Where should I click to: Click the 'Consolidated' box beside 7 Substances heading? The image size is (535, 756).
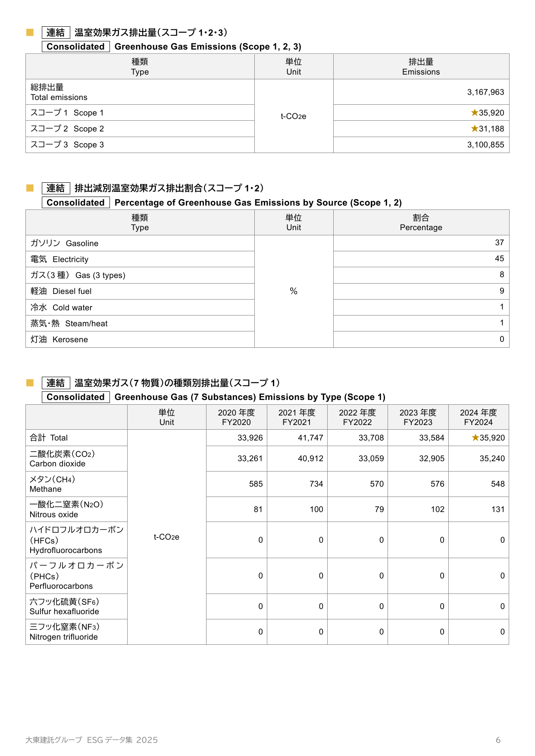76,397
